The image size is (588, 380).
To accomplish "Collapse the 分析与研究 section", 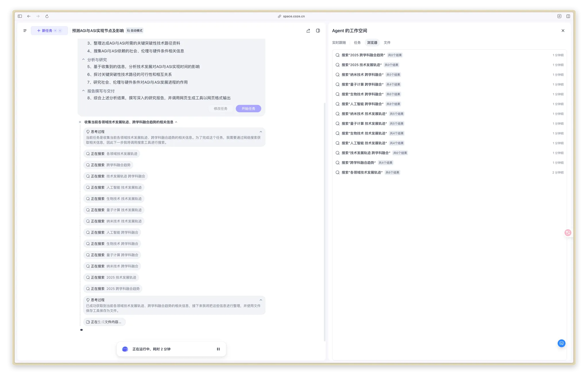I will [x=84, y=60].
